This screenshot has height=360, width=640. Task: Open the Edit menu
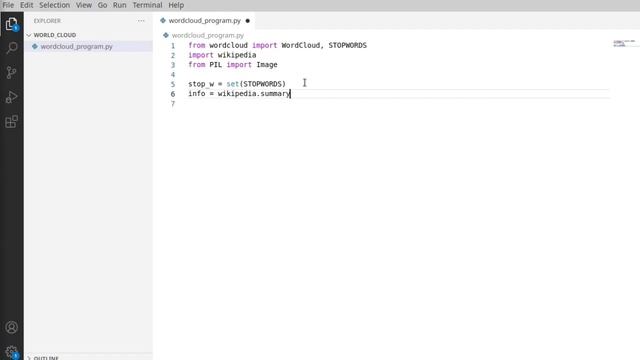(27, 5)
